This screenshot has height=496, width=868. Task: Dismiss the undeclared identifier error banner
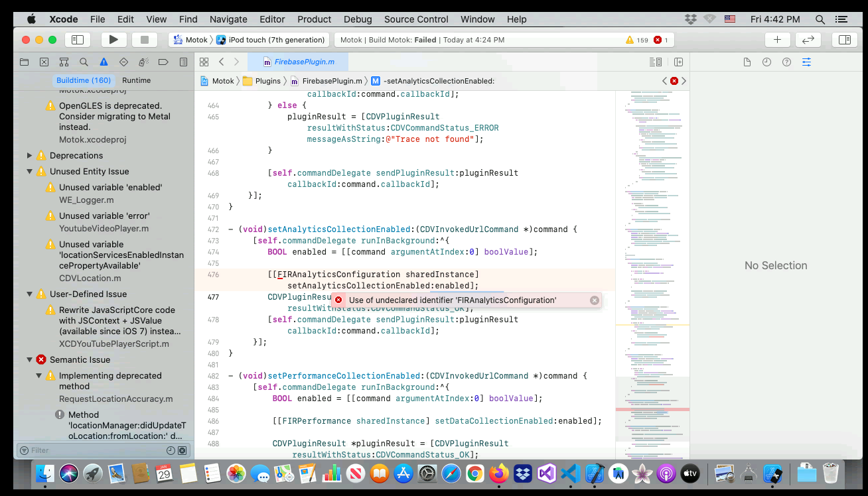[x=595, y=300]
